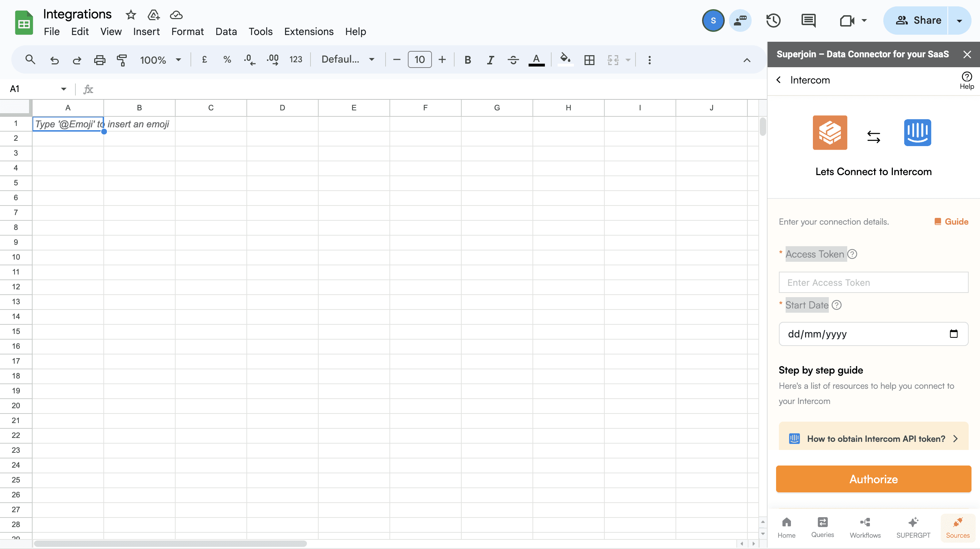This screenshot has width=980, height=549.
Task: Decrease decimal places
Action: [x=250, y=60]
